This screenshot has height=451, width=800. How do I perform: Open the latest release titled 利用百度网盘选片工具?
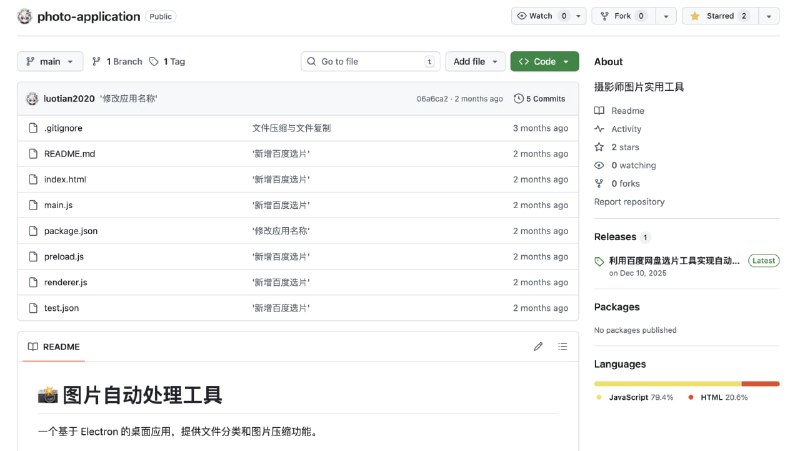point(673,261)
